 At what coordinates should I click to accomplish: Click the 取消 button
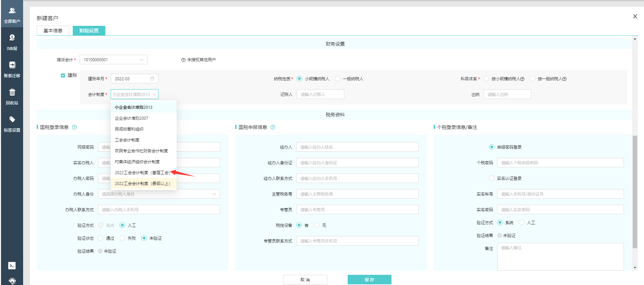click(x=305, y=280)
